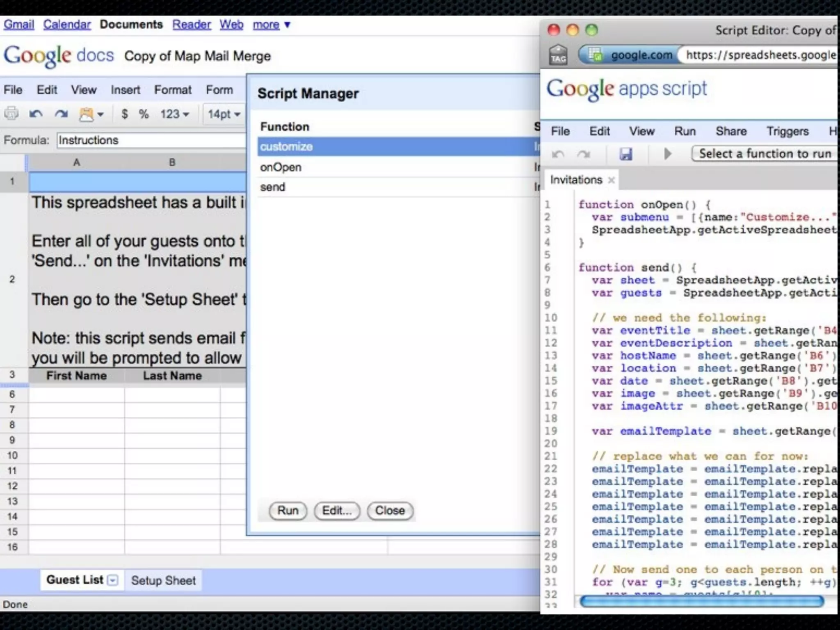Screen dimensions: 840x630
Task: Click the Edit... button in Script Manager
Action: (337, 511)
